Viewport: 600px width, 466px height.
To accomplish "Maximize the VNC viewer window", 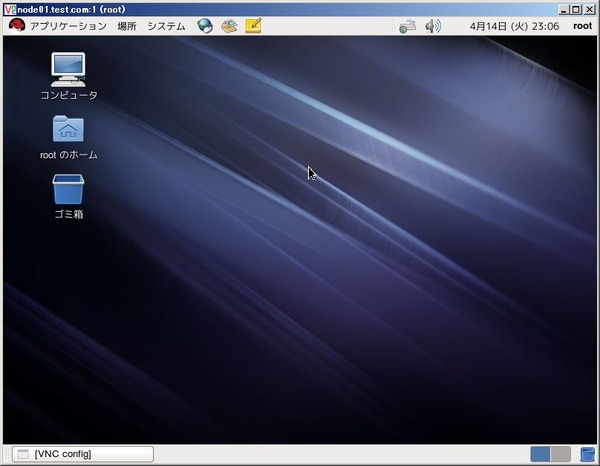I will [x=576, y=10].
